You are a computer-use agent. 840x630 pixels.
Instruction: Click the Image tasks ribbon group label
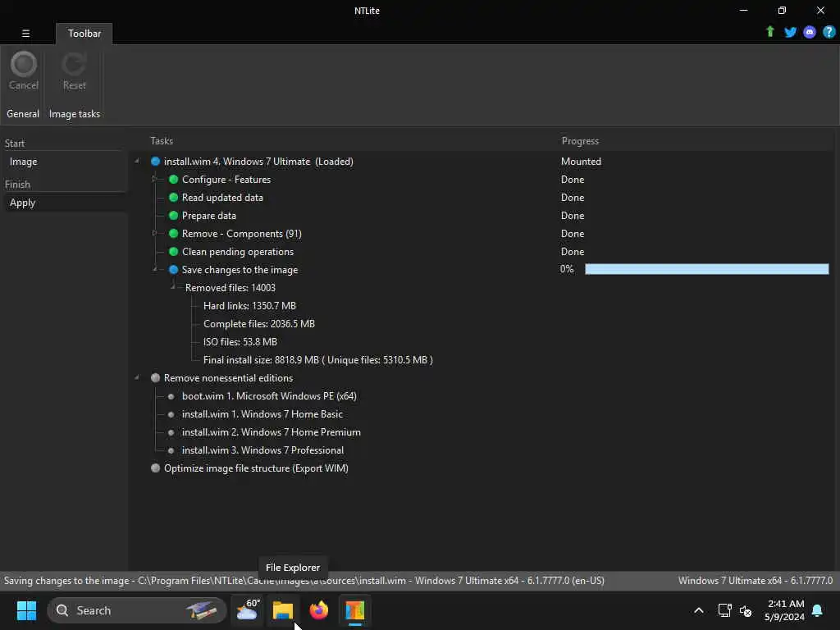(75, 113)
